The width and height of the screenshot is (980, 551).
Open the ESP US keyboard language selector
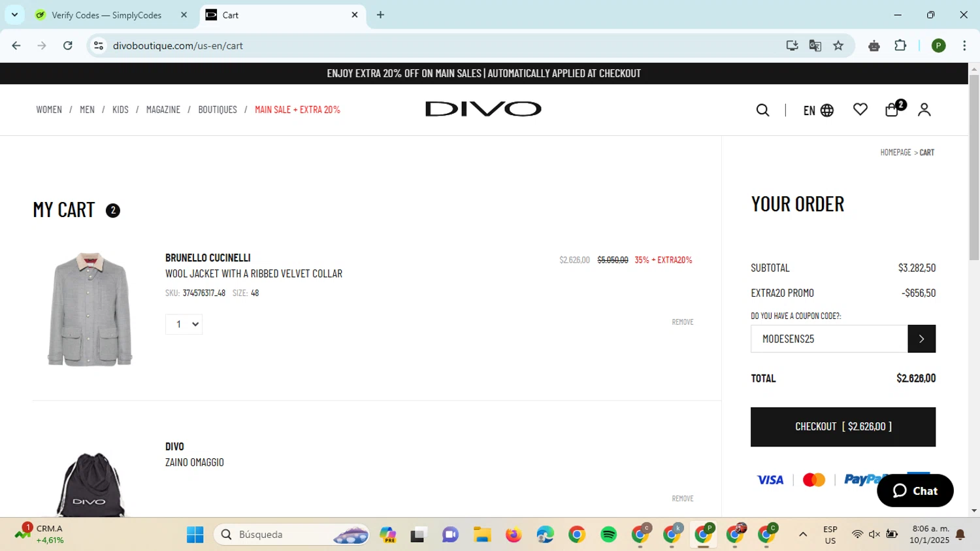[830, 535]
